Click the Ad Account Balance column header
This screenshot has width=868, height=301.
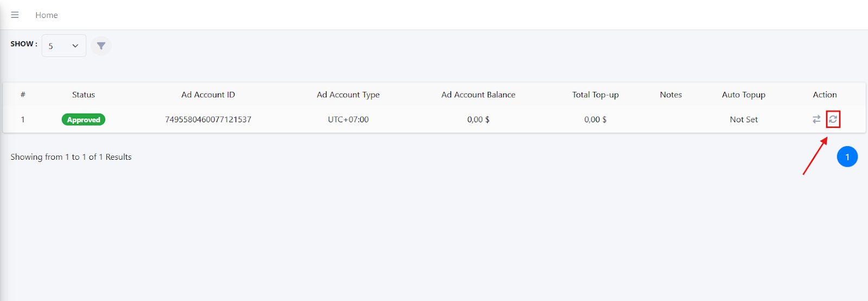478,95
